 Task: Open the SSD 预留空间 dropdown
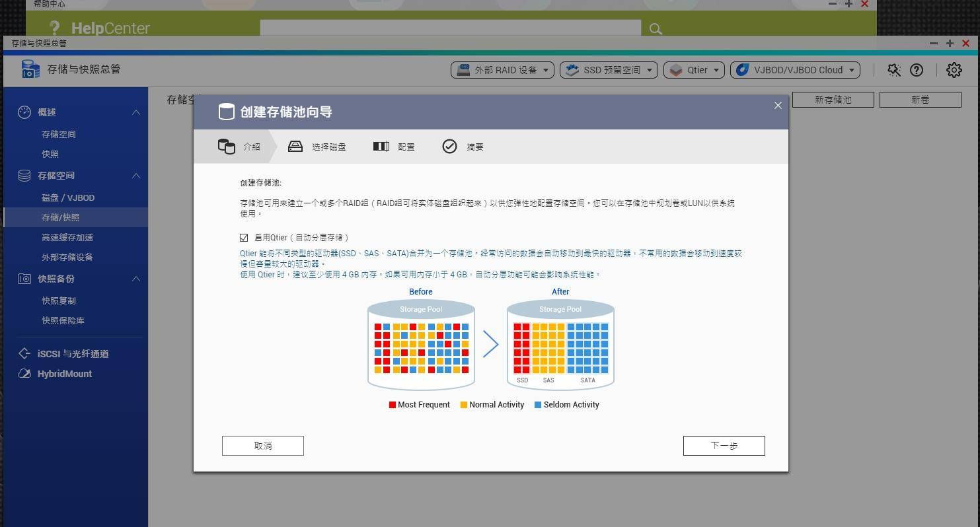click(608, 69)
